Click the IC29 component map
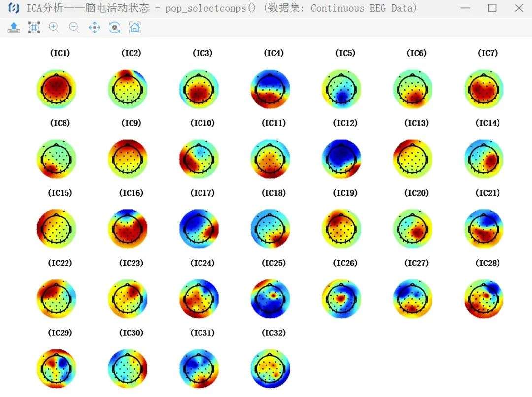Image resolution: width=532 pixels, height=397 pixels. pos(56,369)
